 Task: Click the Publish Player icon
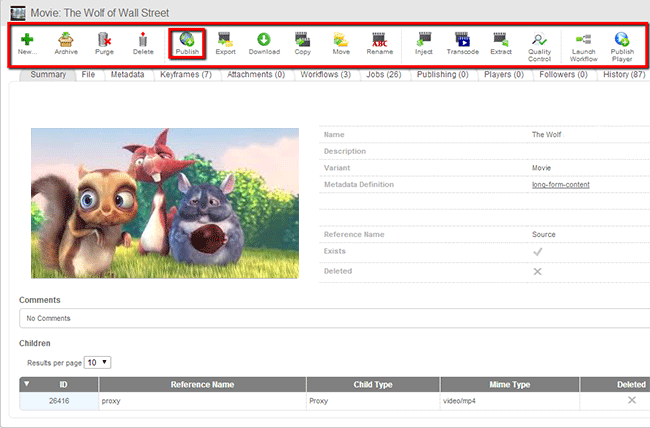pyautogui.click(x=622, y=41)
